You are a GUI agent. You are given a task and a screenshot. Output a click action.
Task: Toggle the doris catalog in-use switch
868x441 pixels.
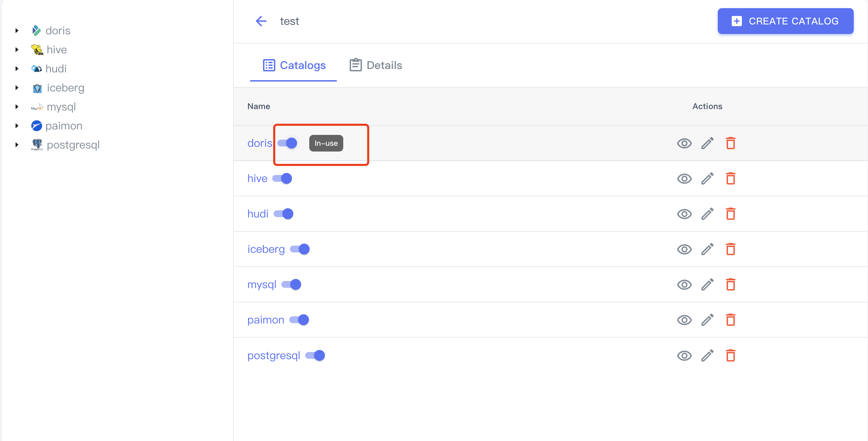click(288, 143)
